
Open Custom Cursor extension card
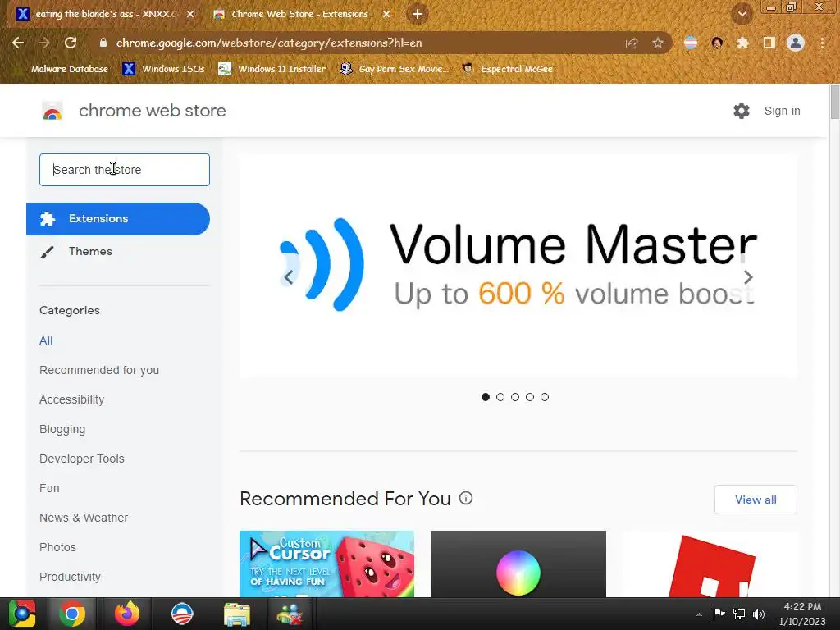[x=326, y=564]
